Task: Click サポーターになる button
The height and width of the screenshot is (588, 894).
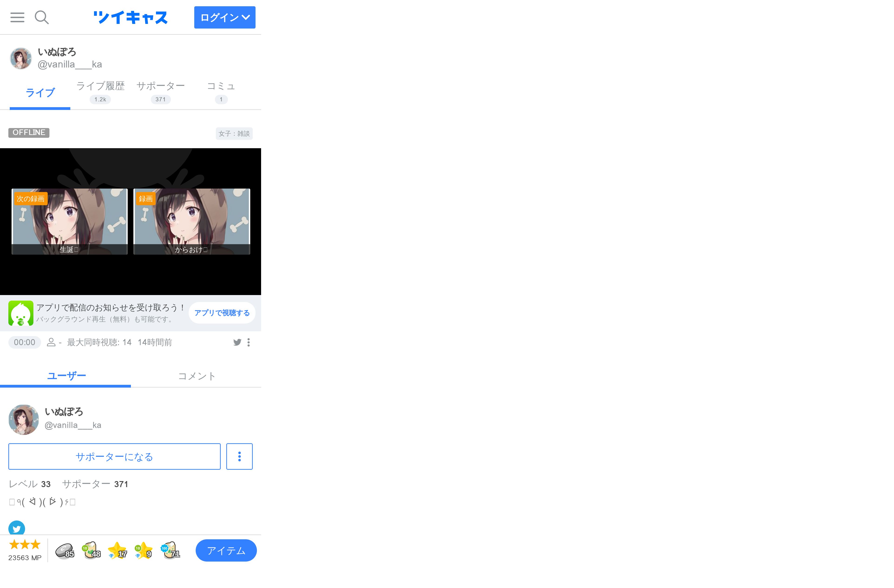Action: coord(114,456)
